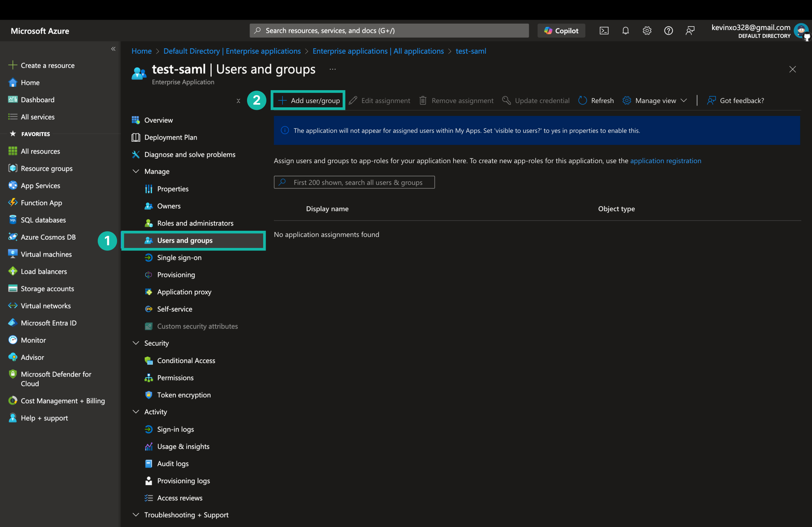The image size is (812, 527).
Task: Click the Got feedback? toolbar item
Action: point(736,101)
